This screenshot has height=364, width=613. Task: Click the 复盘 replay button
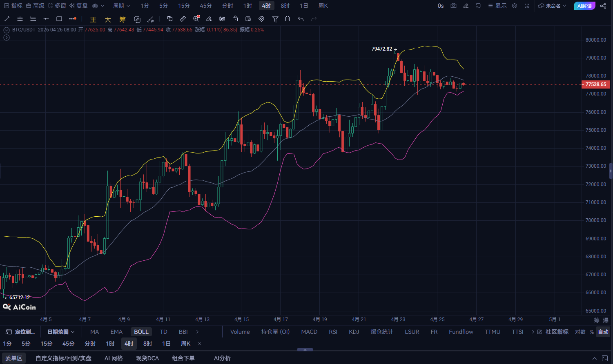(79, 6)
